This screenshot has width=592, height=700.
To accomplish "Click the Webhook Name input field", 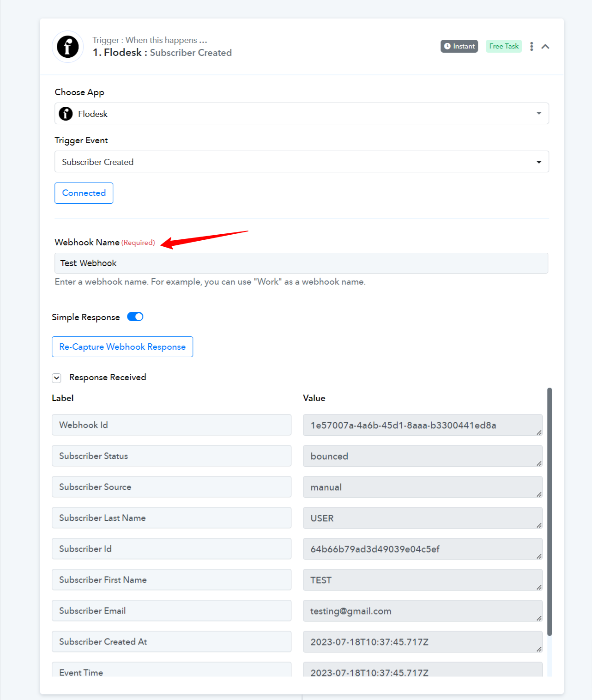I will pos(301,263).
